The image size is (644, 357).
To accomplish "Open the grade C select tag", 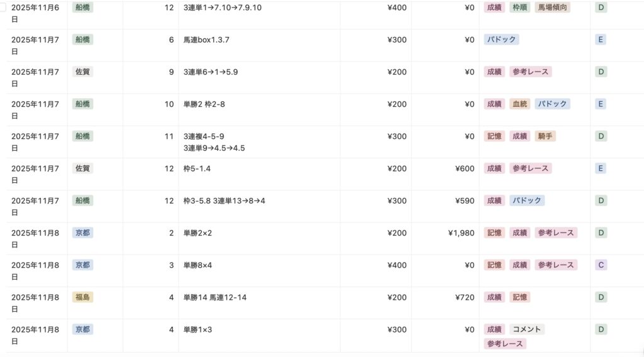I will (601, 265).
